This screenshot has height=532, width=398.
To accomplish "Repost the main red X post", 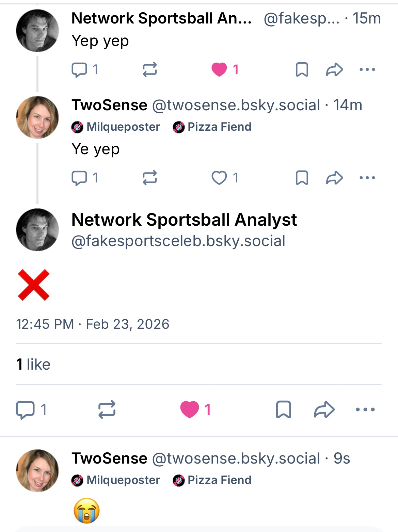I will click(107, 409).
